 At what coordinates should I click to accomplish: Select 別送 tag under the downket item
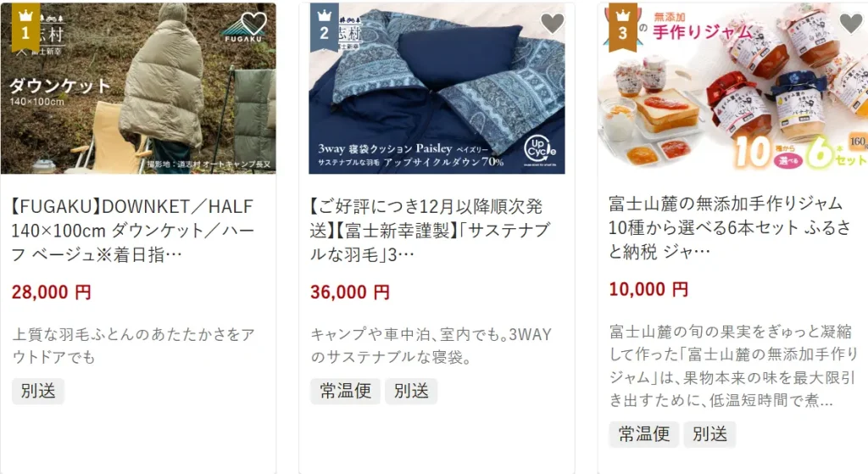pos(38,391)
